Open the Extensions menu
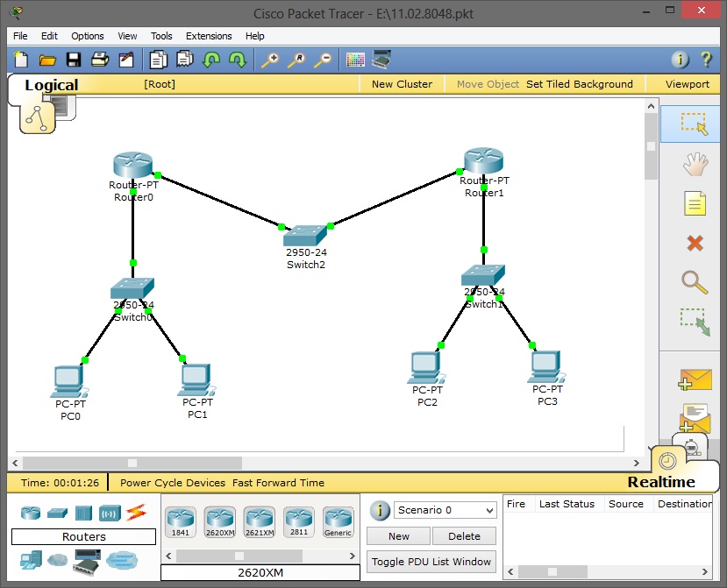 (x=209, y=36)
